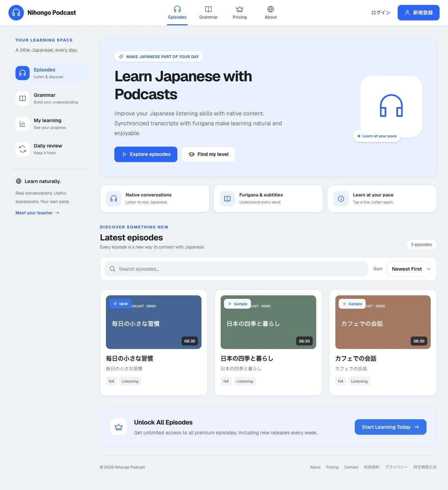Image resolution: width=448 pixels, height=490 pixels.
Task: Go to the Pricing tab
Action: pyautogui.click(x=240, y=13)
